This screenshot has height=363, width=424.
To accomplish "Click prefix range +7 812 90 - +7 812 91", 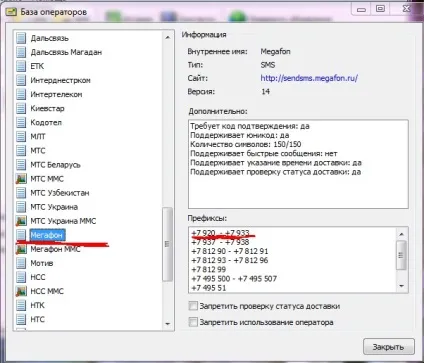I will coord(230,251).
